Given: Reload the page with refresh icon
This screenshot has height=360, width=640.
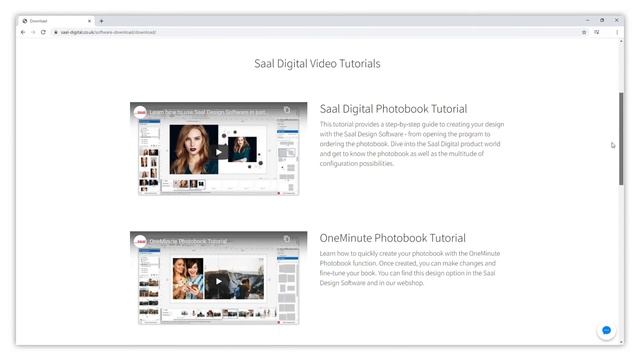Looking at the screenshot, I should 43,32.
